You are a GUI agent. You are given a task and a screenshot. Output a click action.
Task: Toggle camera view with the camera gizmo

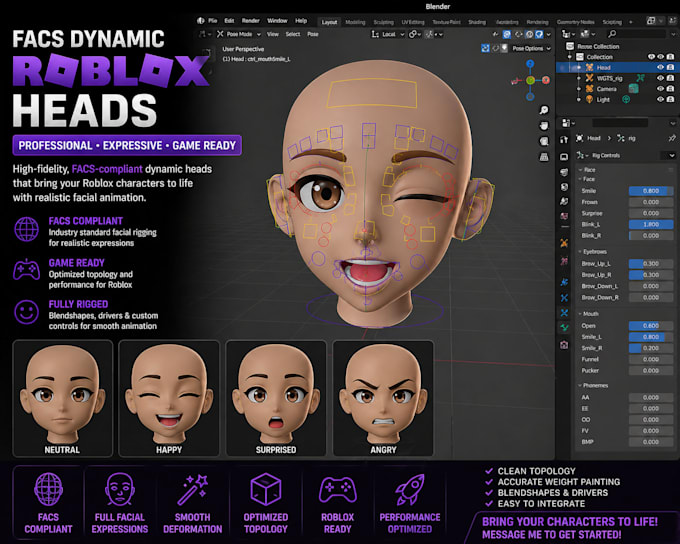pos(544,141)
